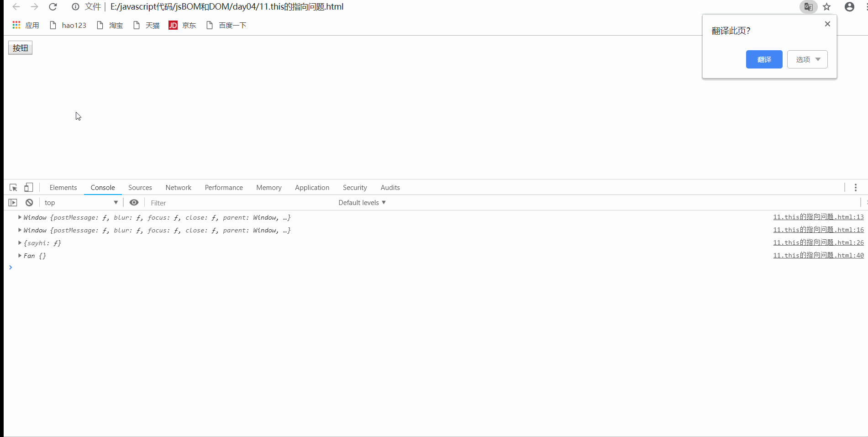Reload the current page
The height and width of the screenshot is (437, 868).
(x=53, y=7)
